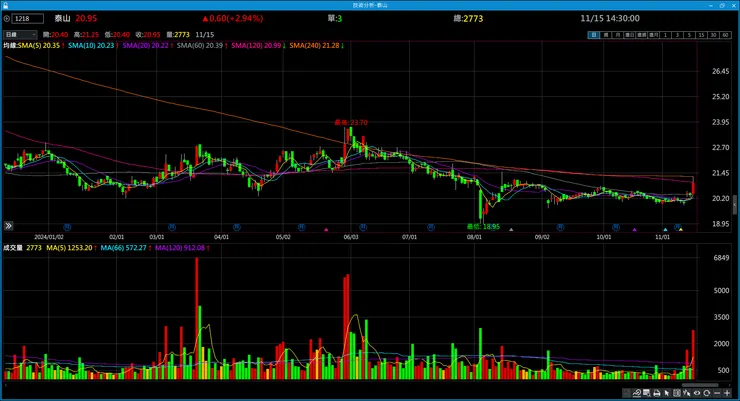Click the 最低:18.95 low price marker
Viewport: 740px width, 401px height.
pyautogui.click(x=483, y=226)
